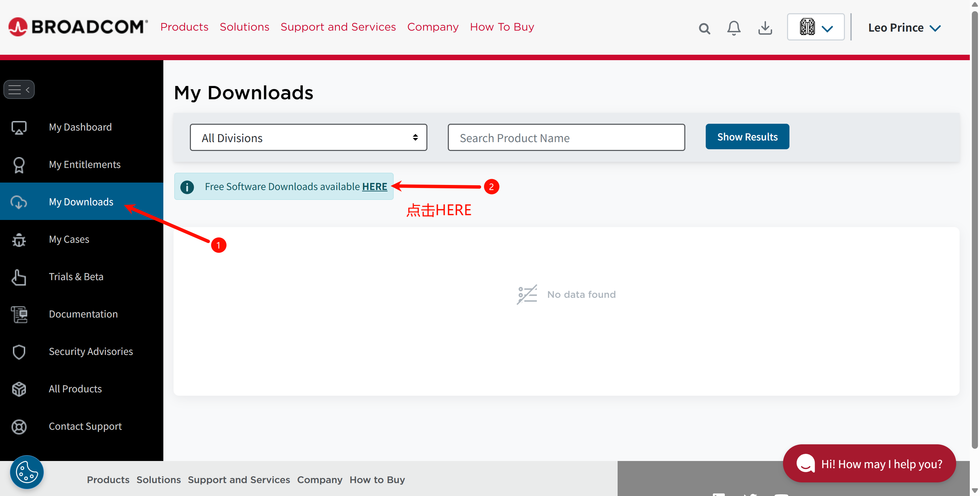Select My Entitlements in the sidebar

pos(84,164)
